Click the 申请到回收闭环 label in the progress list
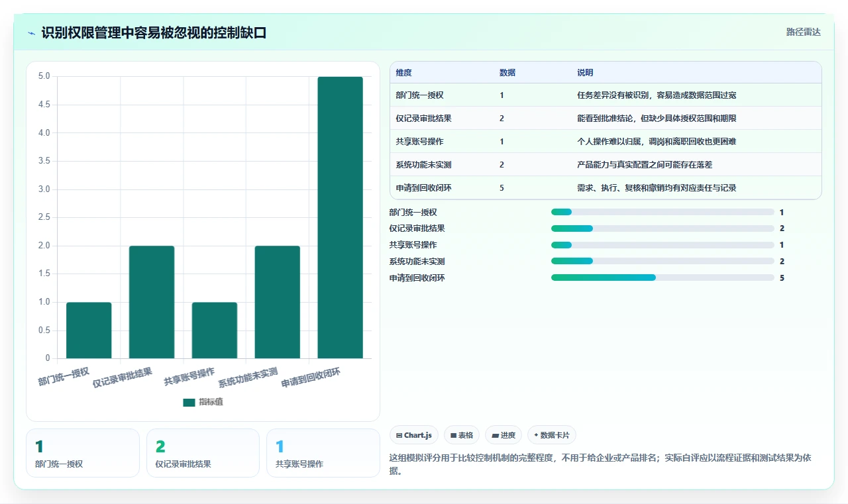 click(417, 277)
